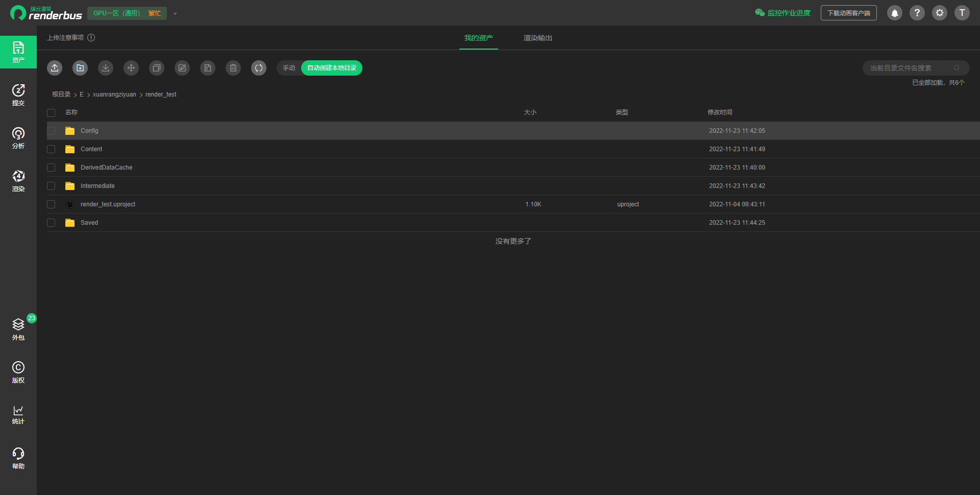Check the Saved folder checkbox
The height and width of the screenshot is (495, 980).
tap(51, 223)
